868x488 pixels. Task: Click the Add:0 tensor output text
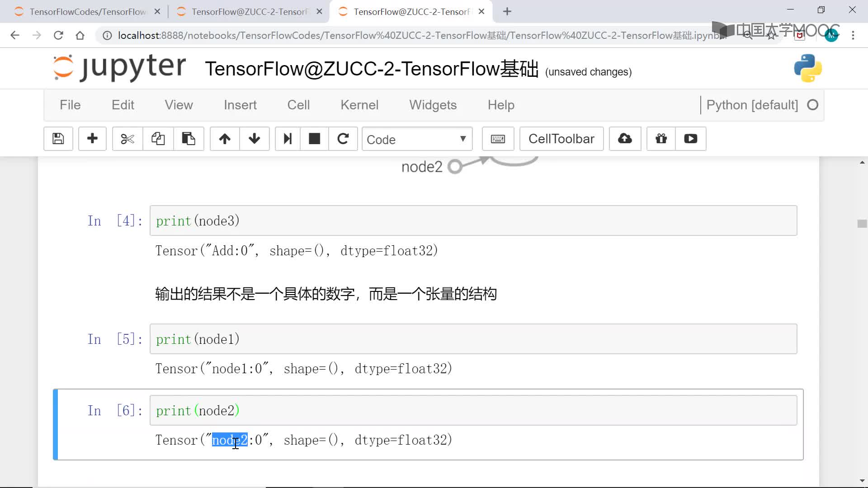pos(297,251)
